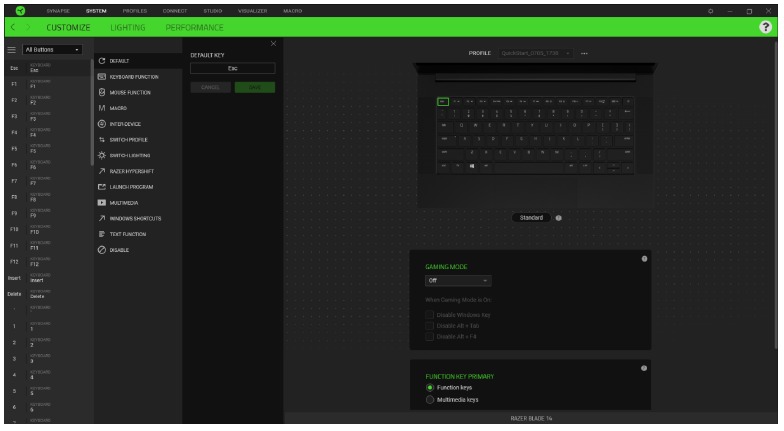The image size is (784, 431).
Task: Select the Keyboard Function icon
Action: (x=102, y=76)
